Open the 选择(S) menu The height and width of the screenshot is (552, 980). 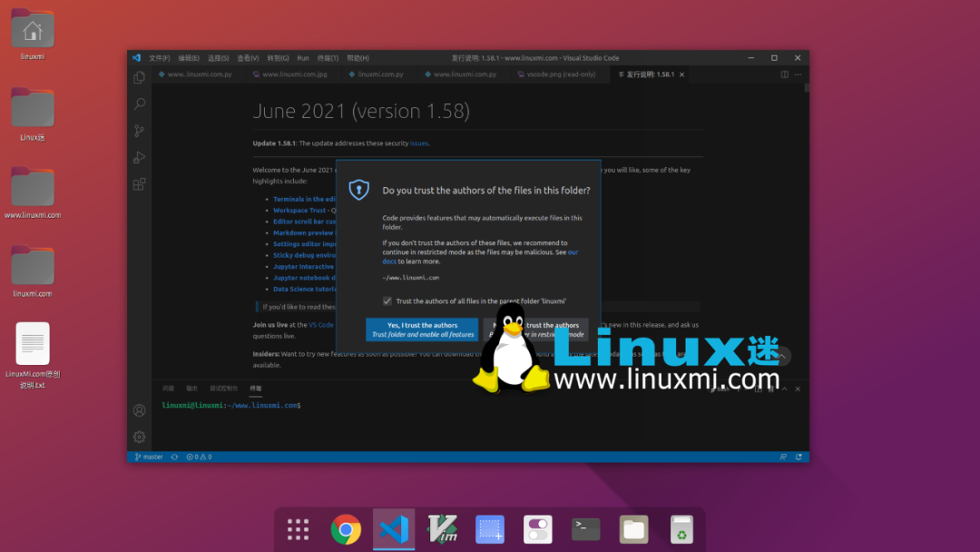[218, 58]
